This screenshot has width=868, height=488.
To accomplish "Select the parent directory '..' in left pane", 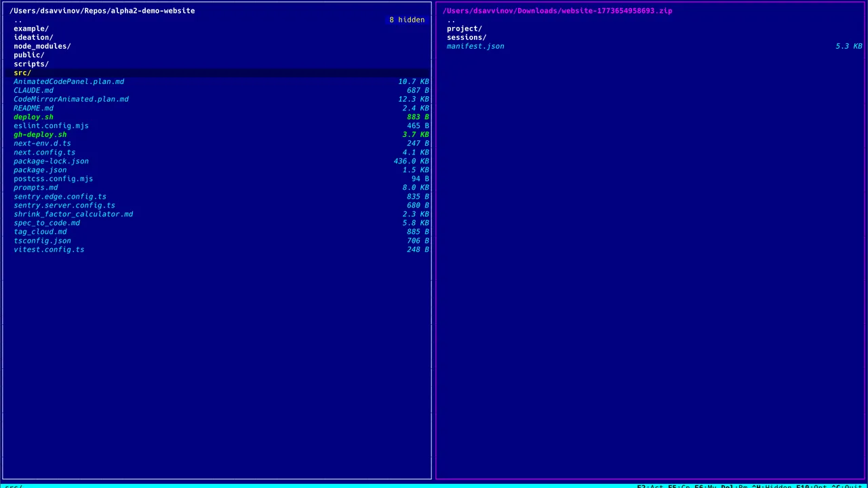I will [18, 20].
